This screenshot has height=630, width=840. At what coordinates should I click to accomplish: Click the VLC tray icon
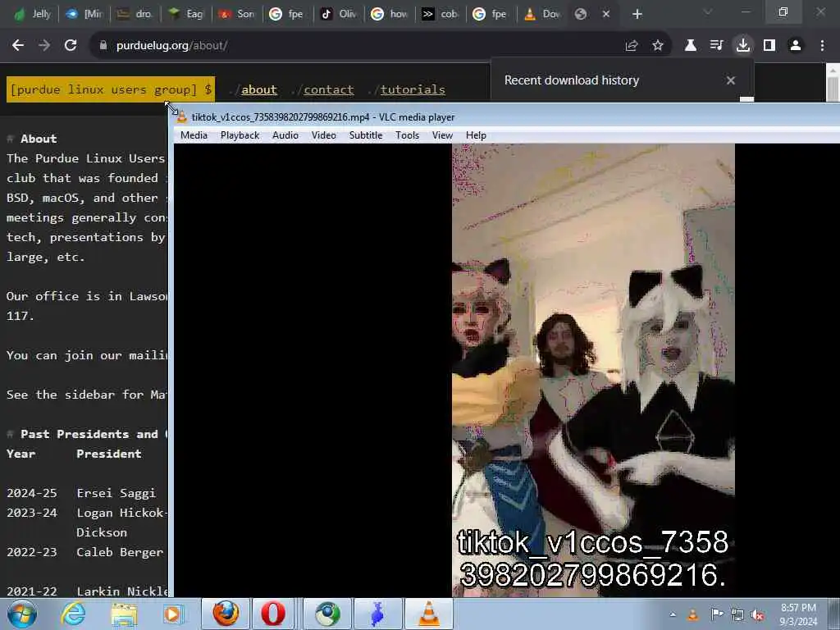[692, 614]
